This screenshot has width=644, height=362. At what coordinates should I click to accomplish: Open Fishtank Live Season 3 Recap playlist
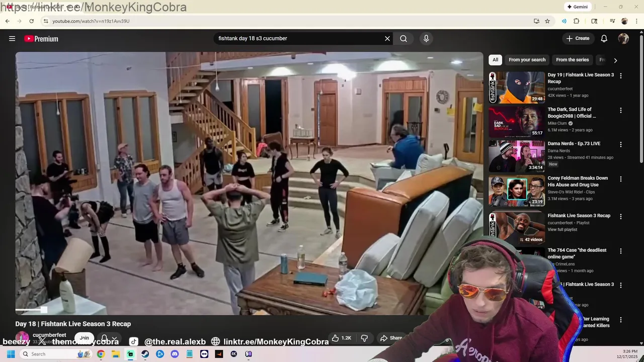click(x=579, y=216)
